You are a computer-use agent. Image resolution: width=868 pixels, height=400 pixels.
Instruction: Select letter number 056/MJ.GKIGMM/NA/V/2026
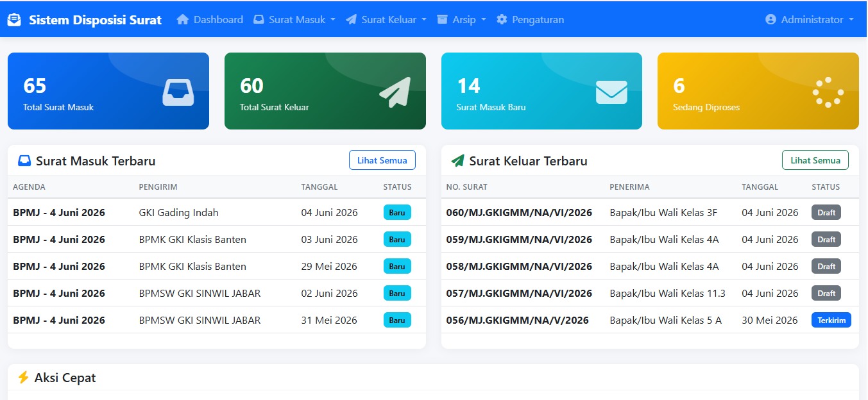(518, 321)
